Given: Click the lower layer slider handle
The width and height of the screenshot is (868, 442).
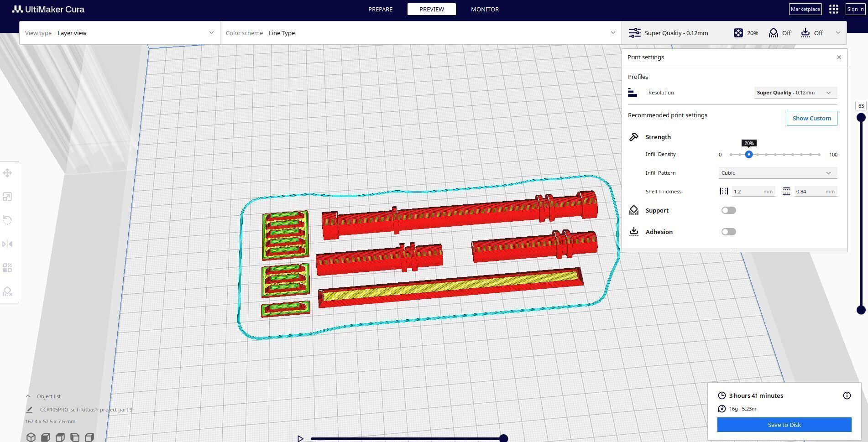Looking at the screenshot, I should [861, 310].
